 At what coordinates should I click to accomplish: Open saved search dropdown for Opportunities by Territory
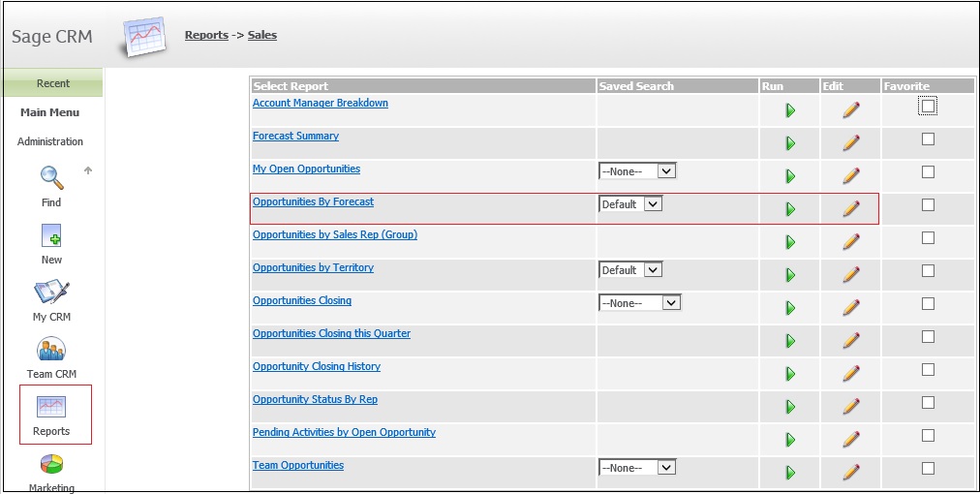click(x=630, y=270)
